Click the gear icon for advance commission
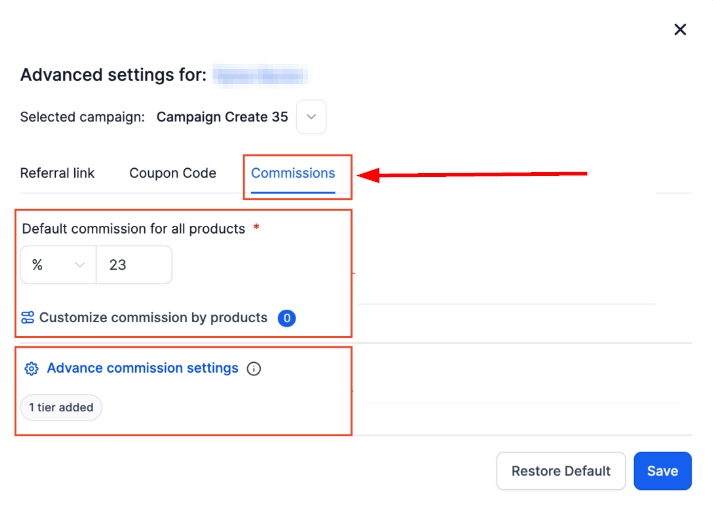Viewport: 713px width, 521px height. [x=31, y=369]
